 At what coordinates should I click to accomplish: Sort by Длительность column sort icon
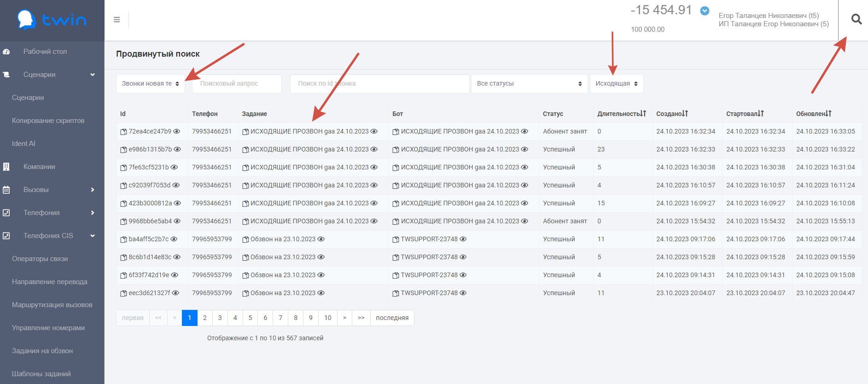pyautogui.click(x=643, y=113)
